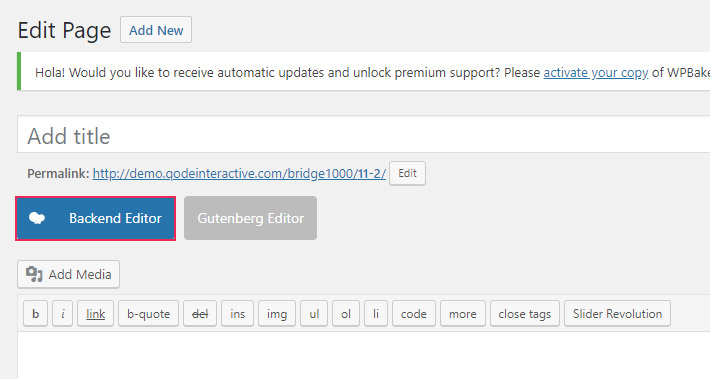Click the WPBakery cloud icon on Backend Editor
The width and height of the screenshot is (710, 379).
[37, 218]
